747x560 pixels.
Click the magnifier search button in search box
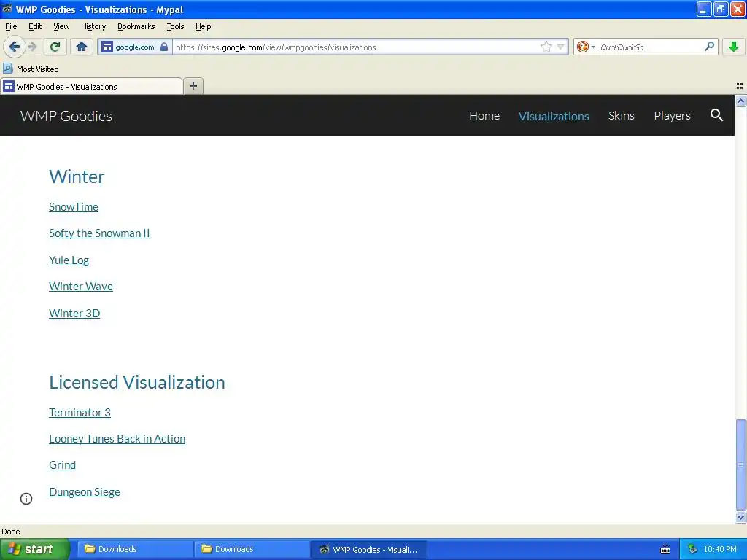(709, 47)
